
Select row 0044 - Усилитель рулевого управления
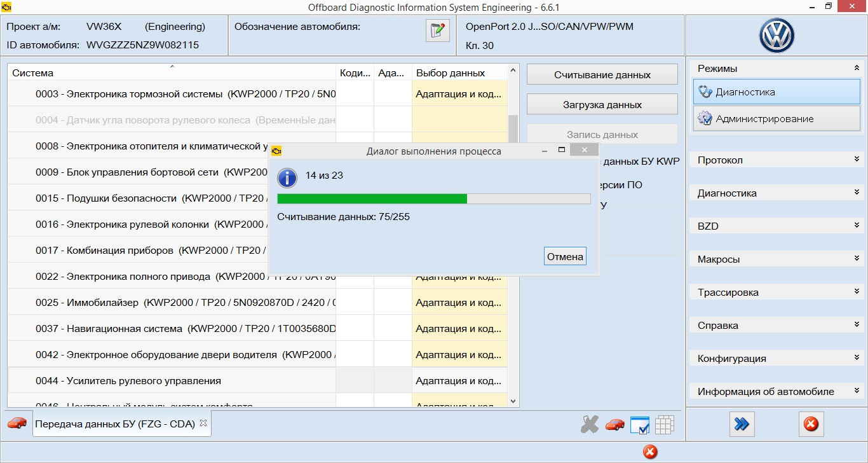click(172, 380)
